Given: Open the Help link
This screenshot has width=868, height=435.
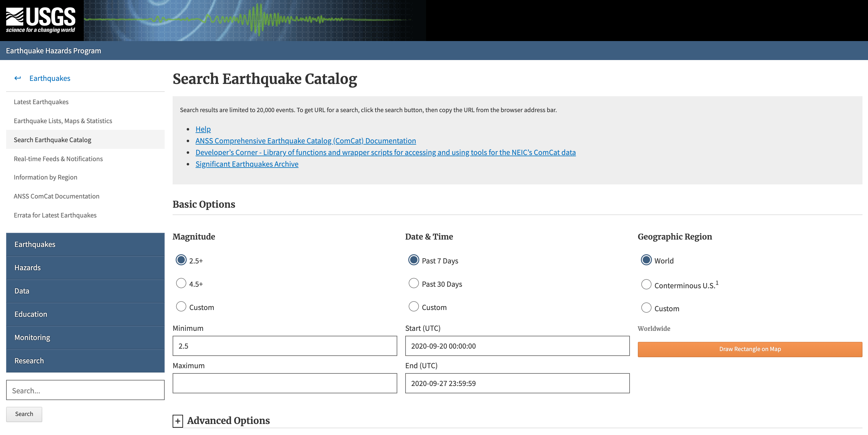Looking at the screenshot, I should (x=203, y=129).
